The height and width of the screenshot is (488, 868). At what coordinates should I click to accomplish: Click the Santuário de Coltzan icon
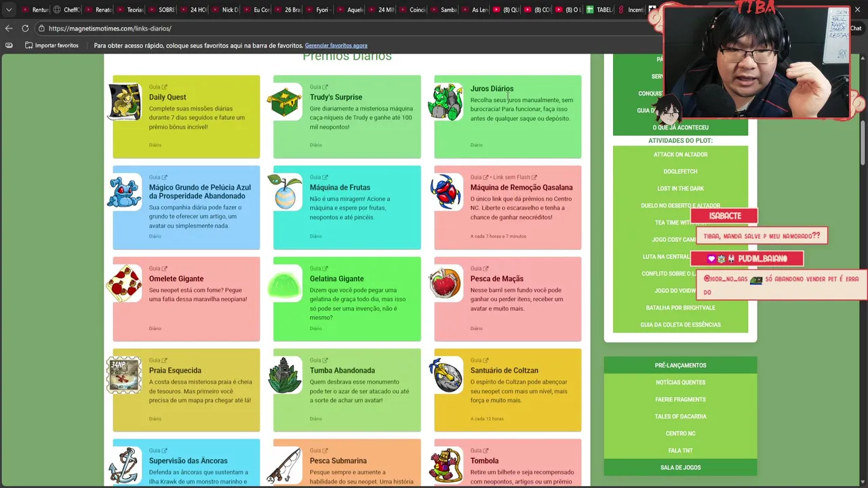tap(446, 375)
